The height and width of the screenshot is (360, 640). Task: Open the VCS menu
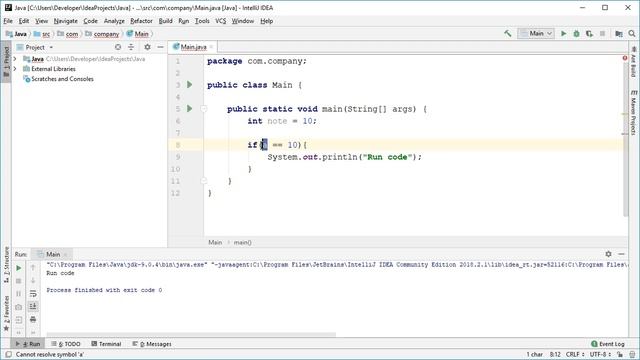tap(220, 21)
